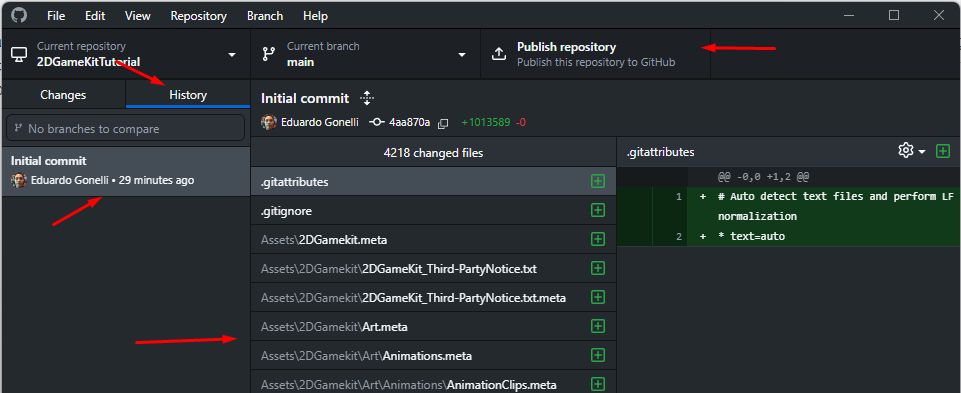Click added-file icon on AnimationClips.meta row
Image resolution: width=961 pixels, height=393 pixels.
pyautogui.click(x=598, y=384)
